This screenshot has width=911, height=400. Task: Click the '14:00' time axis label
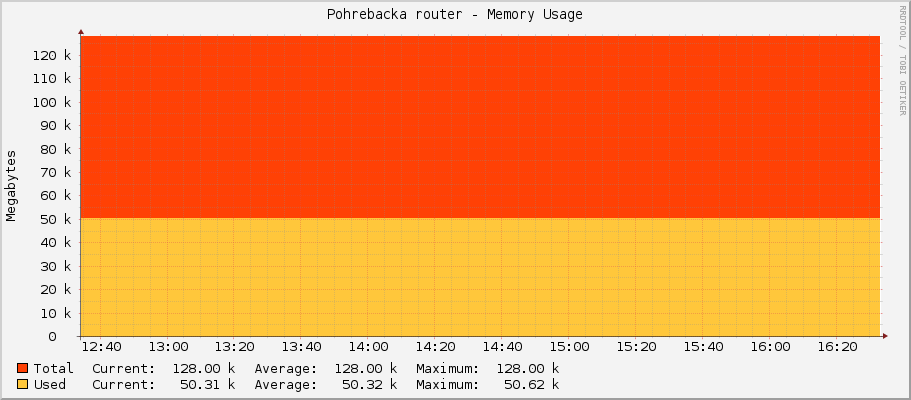tap(369, 347)
